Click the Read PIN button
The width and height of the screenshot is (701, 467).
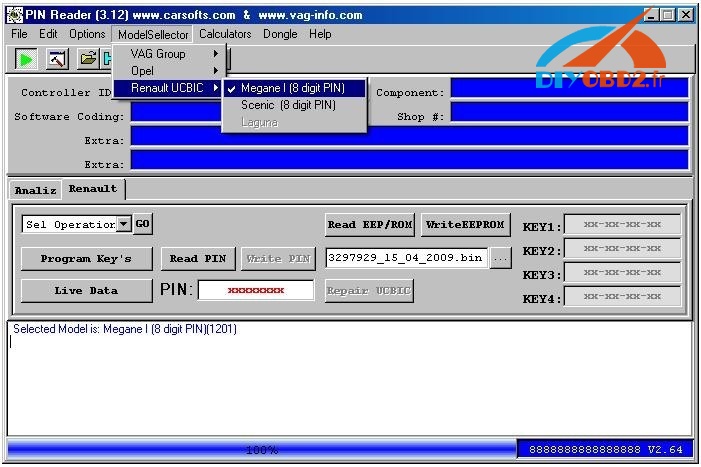pos(198,259)
